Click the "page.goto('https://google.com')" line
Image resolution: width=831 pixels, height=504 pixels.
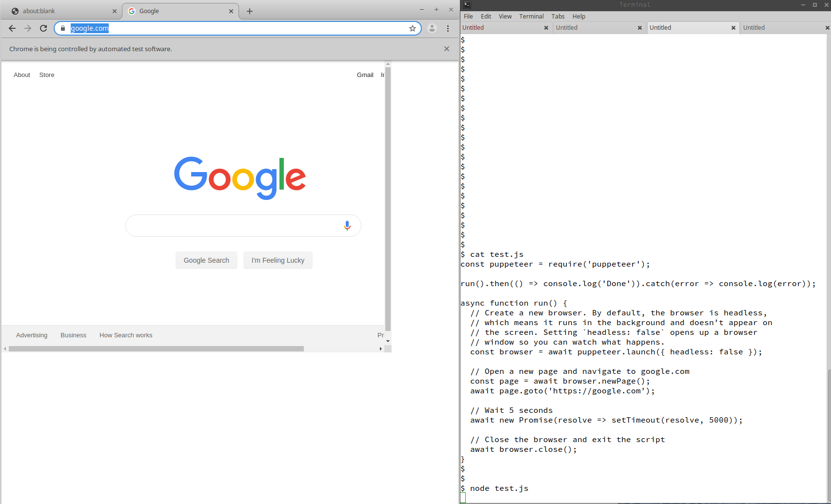[x=563, y=391]
